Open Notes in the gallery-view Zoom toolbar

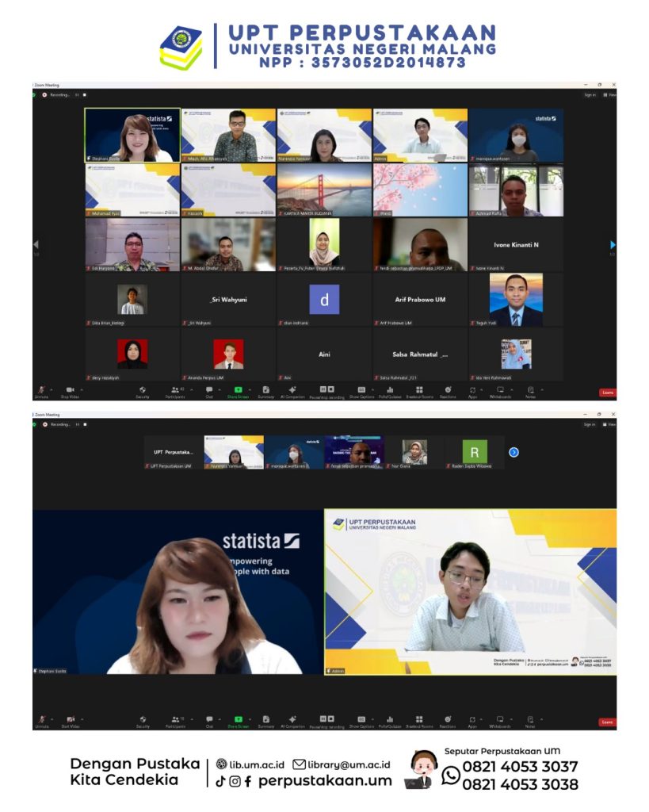pos(530,392)
